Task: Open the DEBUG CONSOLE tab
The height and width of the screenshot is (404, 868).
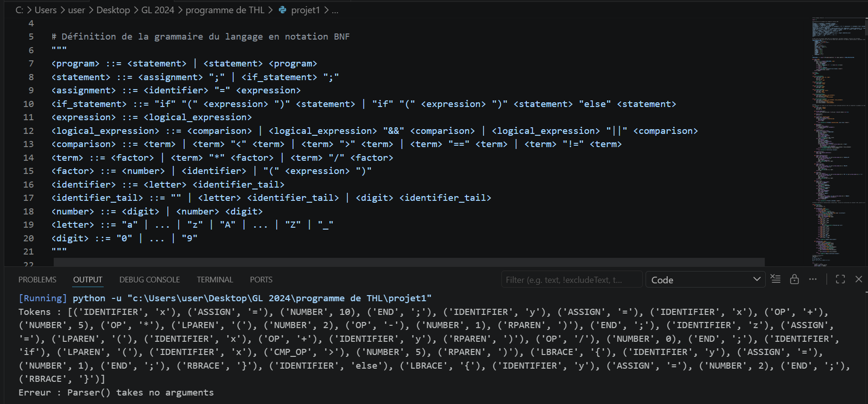Action: (149, 280)
